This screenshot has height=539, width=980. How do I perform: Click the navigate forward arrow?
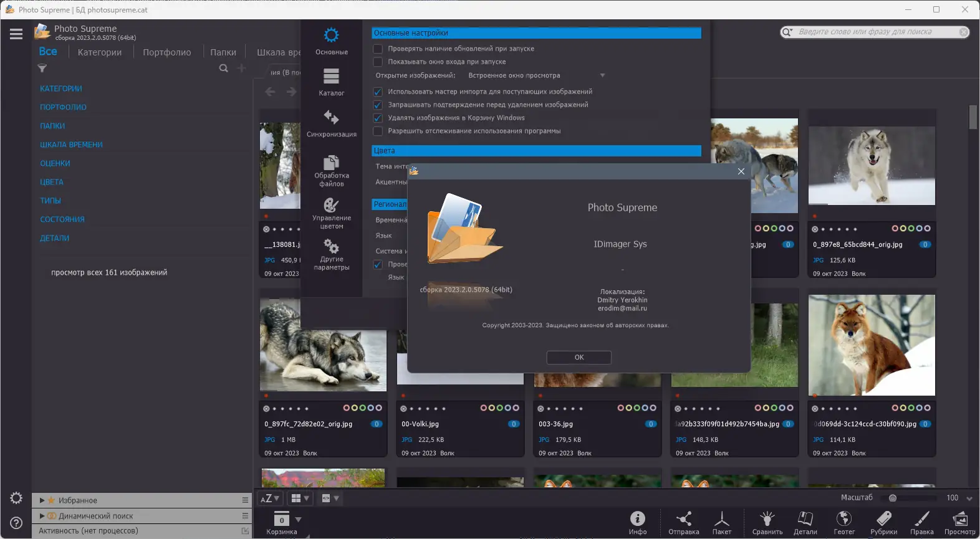click(x=291, y=92)
